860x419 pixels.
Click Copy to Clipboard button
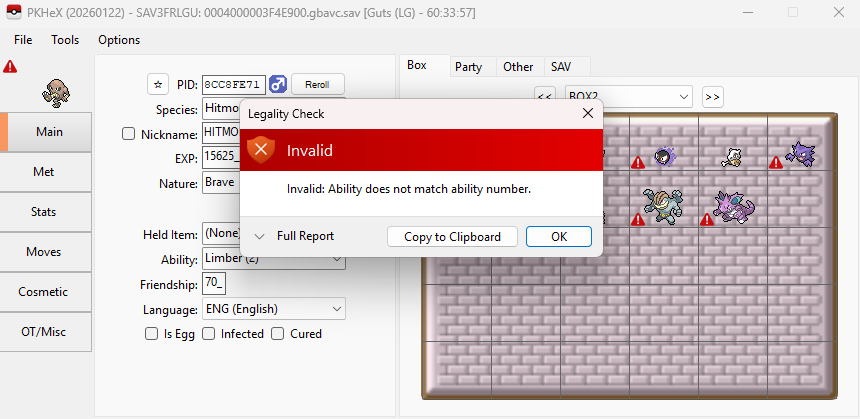(x=452, y=237)
